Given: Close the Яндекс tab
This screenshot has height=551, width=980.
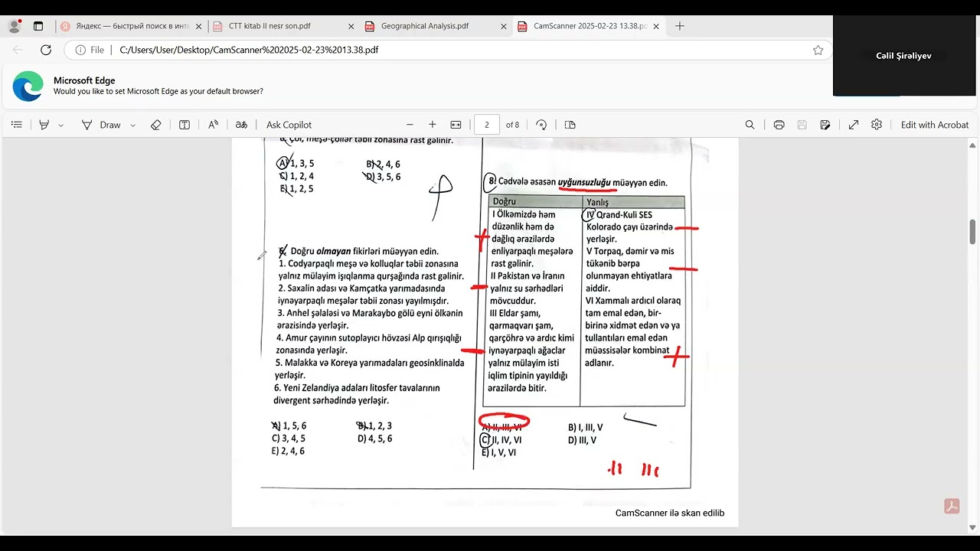Looking at the screenshot, I should pyautogui.click(x=199, y=26).
